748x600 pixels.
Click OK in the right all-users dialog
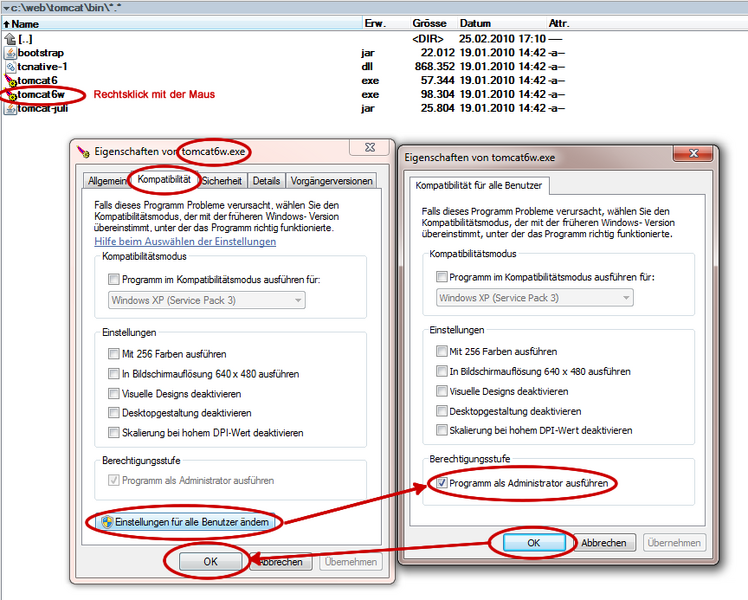coord(534,543)
